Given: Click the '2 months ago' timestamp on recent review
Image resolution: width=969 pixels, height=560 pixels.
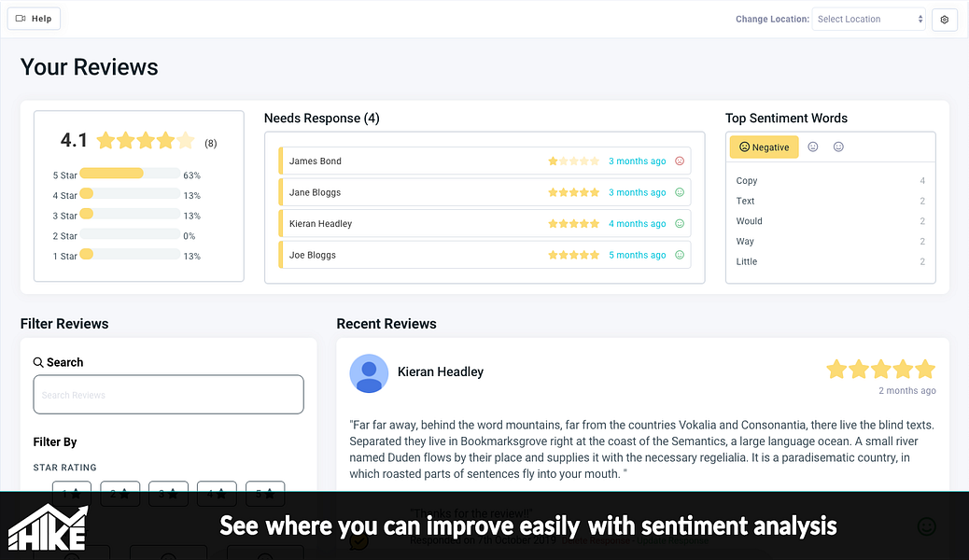Looking at the screenshot, I should pyautogui.click(x=907, y=391).
